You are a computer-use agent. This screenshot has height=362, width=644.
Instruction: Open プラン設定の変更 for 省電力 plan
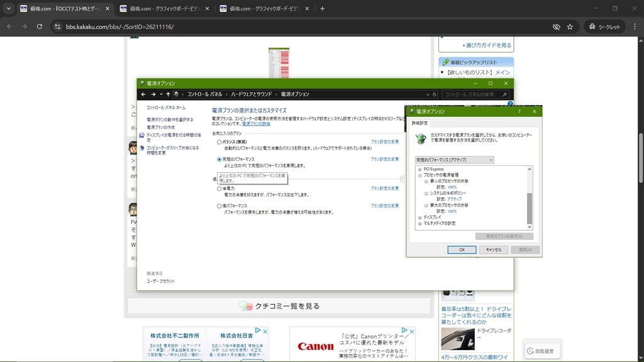tap(384, 188)
